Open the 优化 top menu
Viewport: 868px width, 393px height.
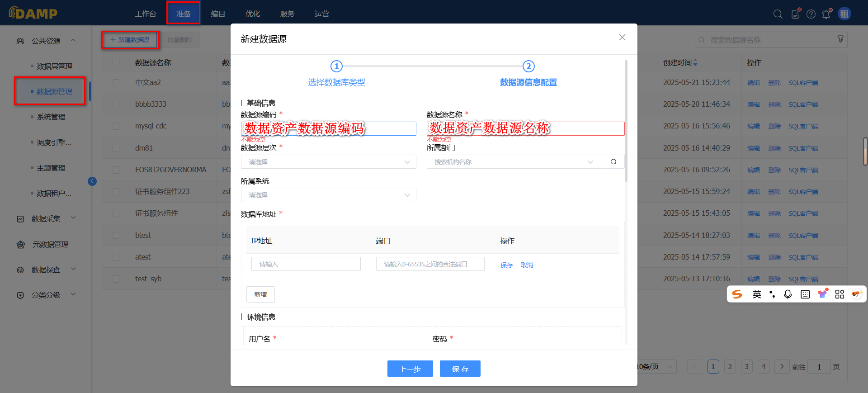(x=253, y=14)
